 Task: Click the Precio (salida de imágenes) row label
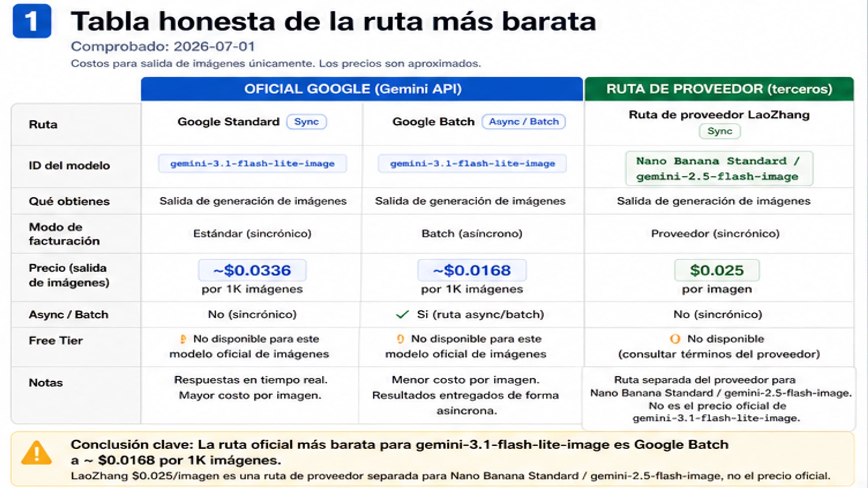coord(69,275)
